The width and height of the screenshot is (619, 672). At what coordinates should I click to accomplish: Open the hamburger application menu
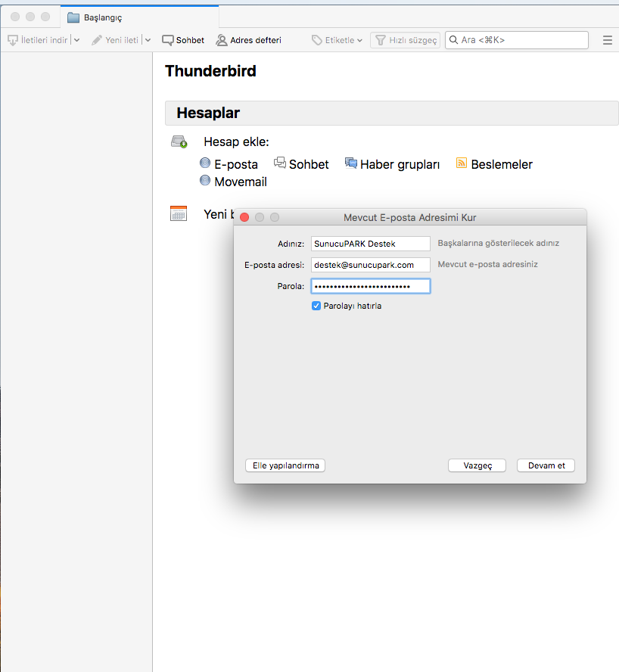608,40
